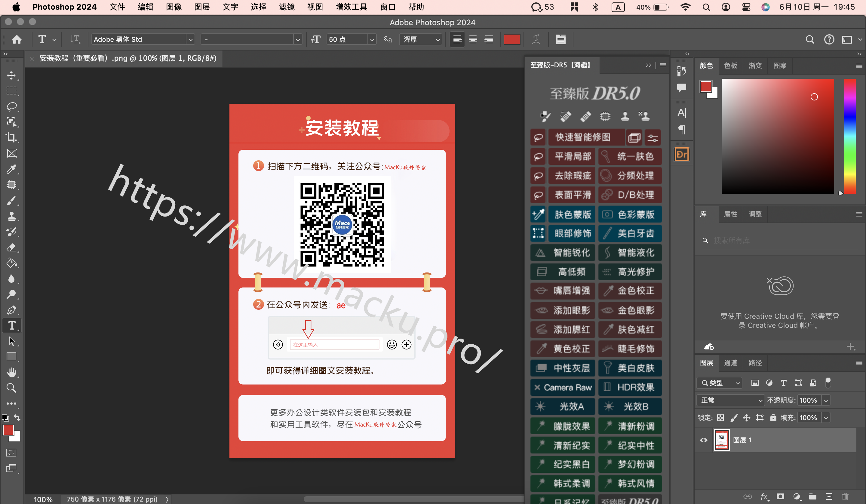Click the layer style fx icon

(764, 496)
